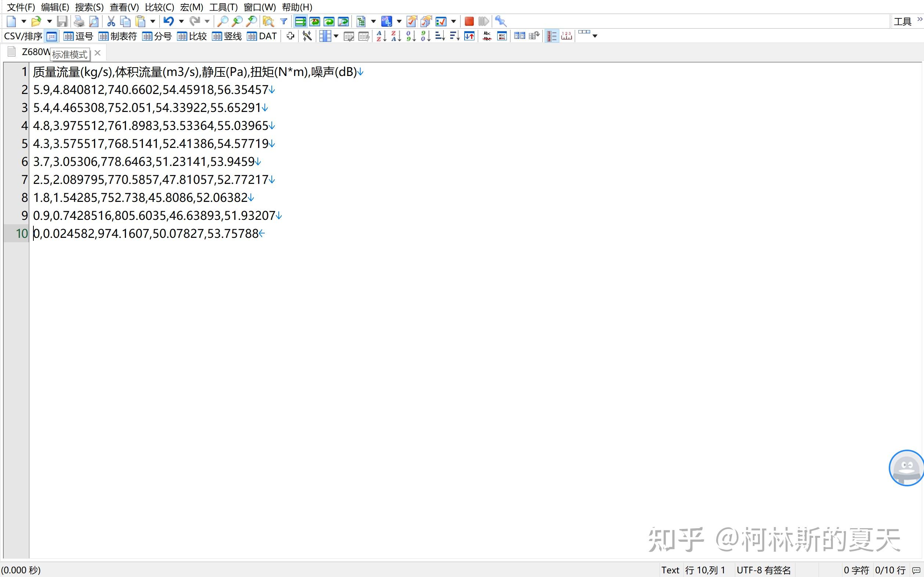Viewport: 924px width, 577px height.
Task: Click the Save file icon
Action: pos(62,21)
